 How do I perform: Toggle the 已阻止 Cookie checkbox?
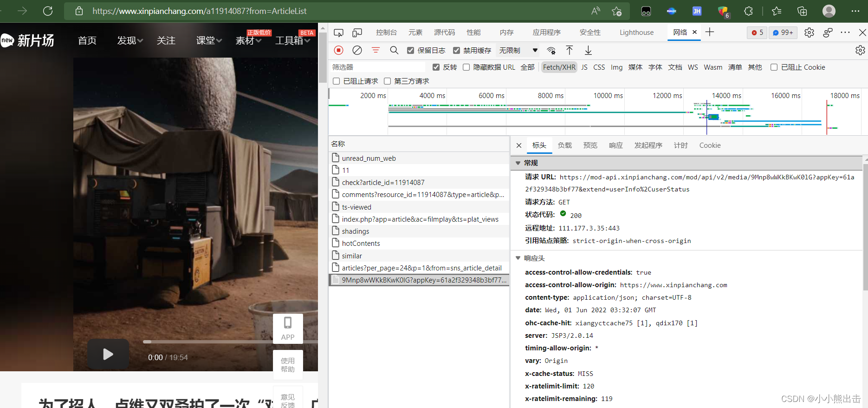click(774, 67)
